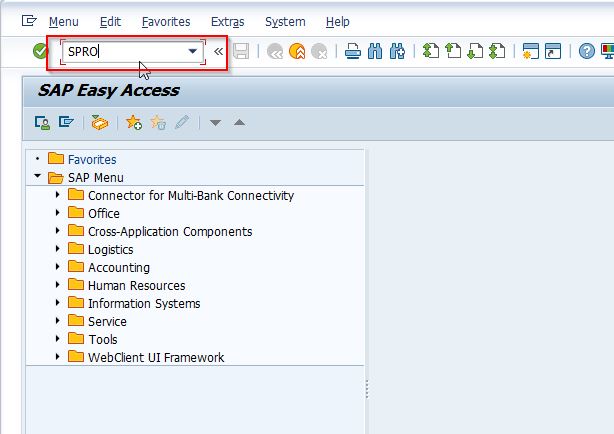Open the Favorites menu

click(166, 22)
